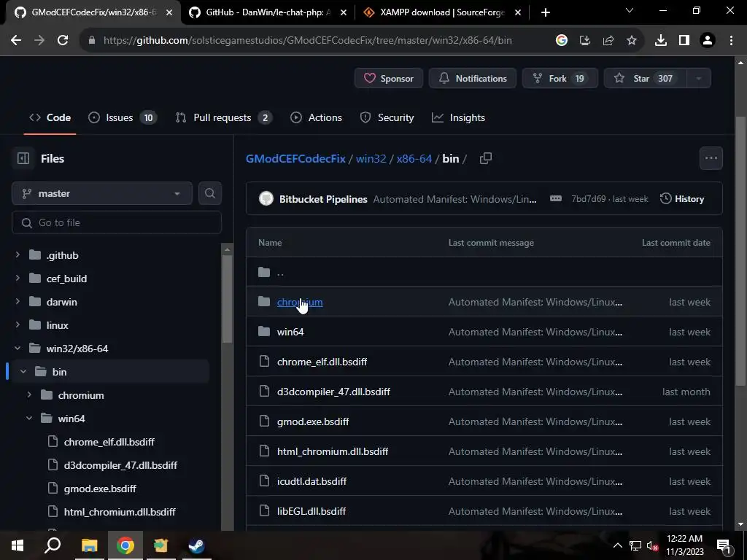747x560 pixels.
Task: Open the Chrome profile avatar
Action: click(x=708, y=41)
